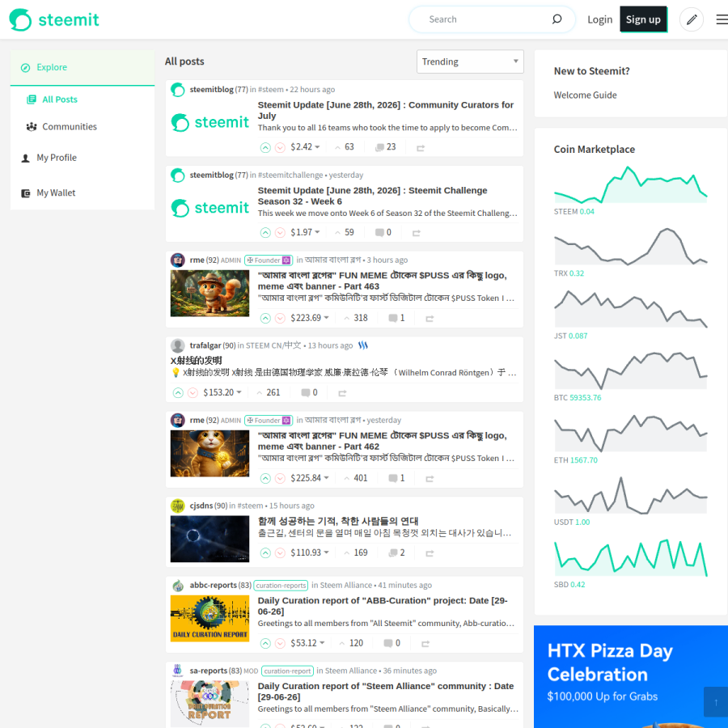
Task: Click the curation-reports tag badge
Action: click(281, 586)
